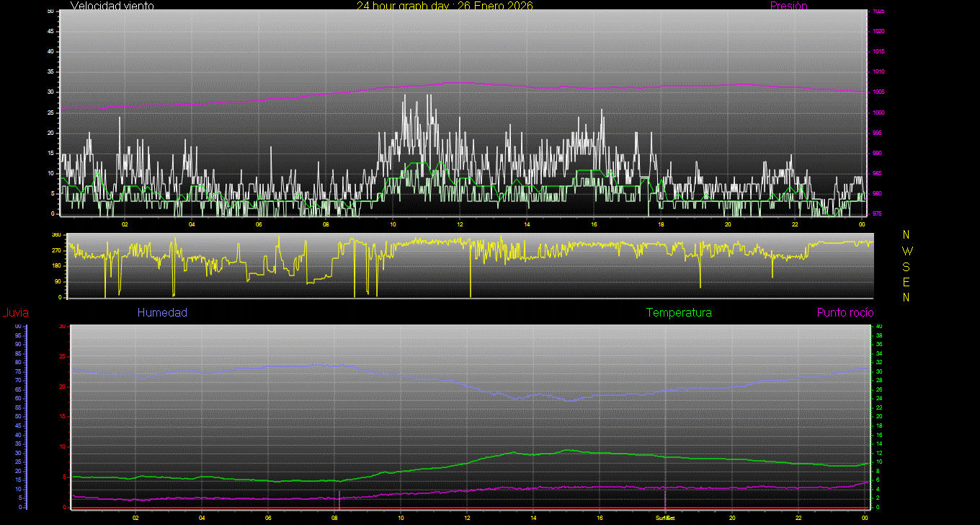The image size is (980, 525).
Task: Click the green "40" temperature axis value
Action: pyautogui.click(x=878, y=327)
